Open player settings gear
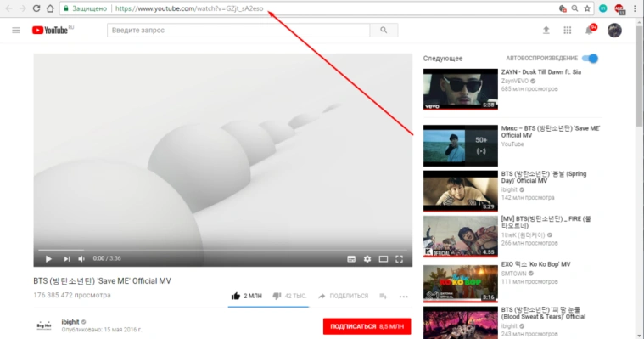The image size is (644, 339). point(367,259)
